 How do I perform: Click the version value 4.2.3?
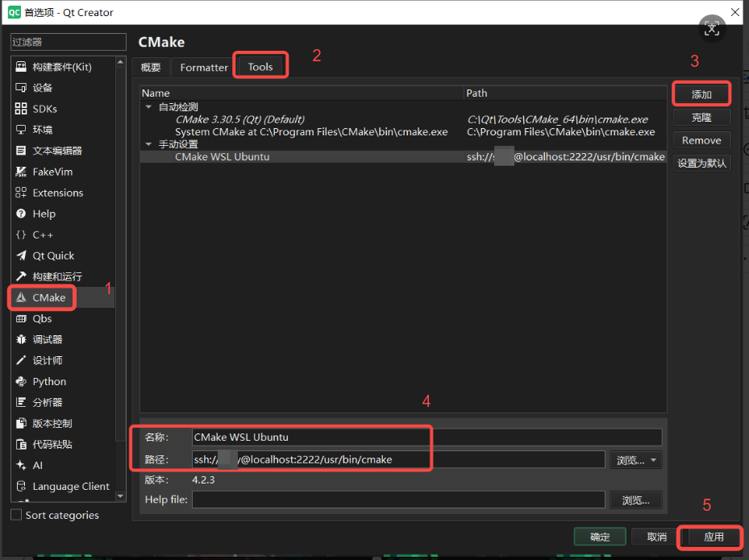203,479
